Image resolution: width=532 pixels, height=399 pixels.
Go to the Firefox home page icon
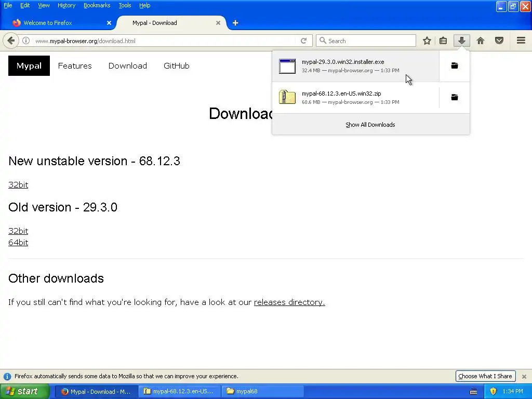pyautogui.click(x=481, y=41)
